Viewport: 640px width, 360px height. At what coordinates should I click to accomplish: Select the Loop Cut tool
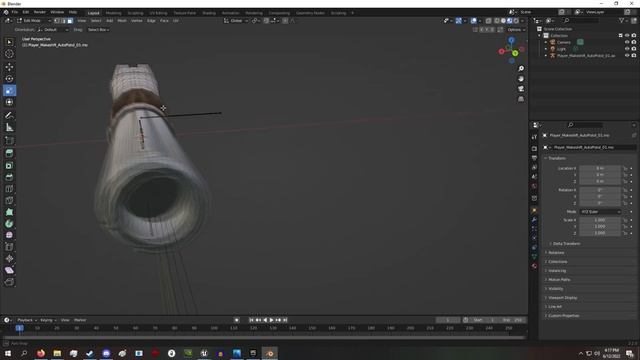tap(9, 189)
